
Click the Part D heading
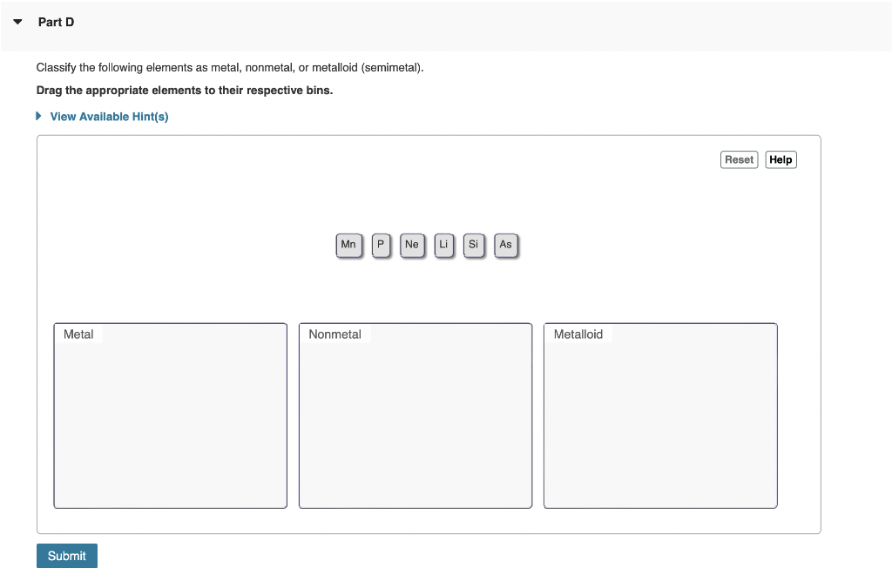[56, 22]
